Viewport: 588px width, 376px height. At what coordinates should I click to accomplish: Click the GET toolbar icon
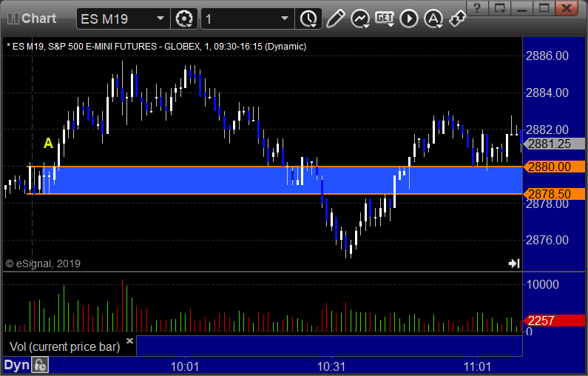(x=385, y=19)
